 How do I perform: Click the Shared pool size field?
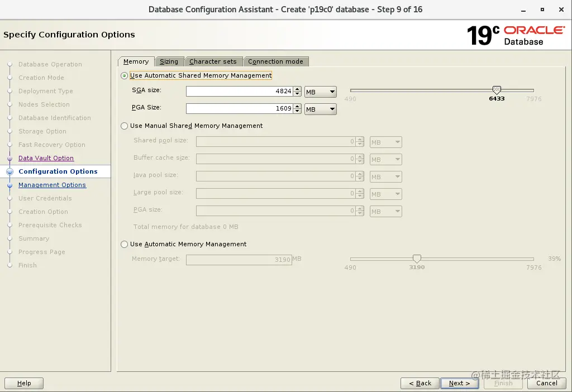276,141
